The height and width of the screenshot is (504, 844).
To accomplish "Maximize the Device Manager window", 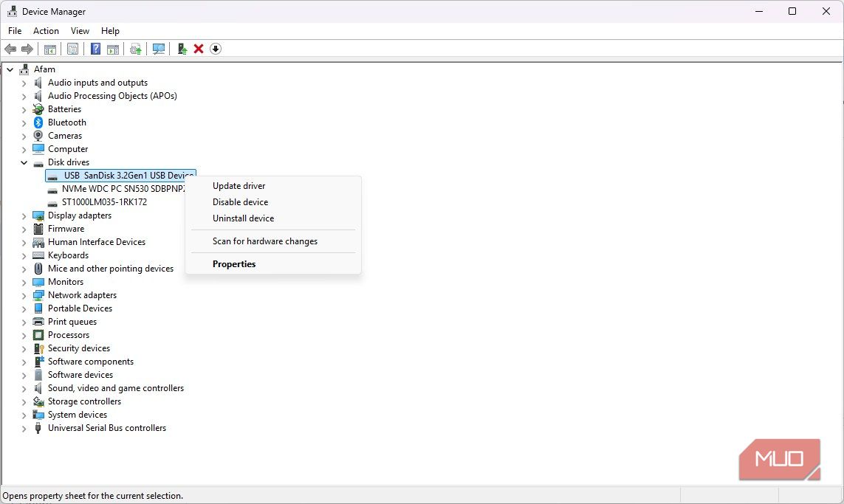I will click(792, 11).
